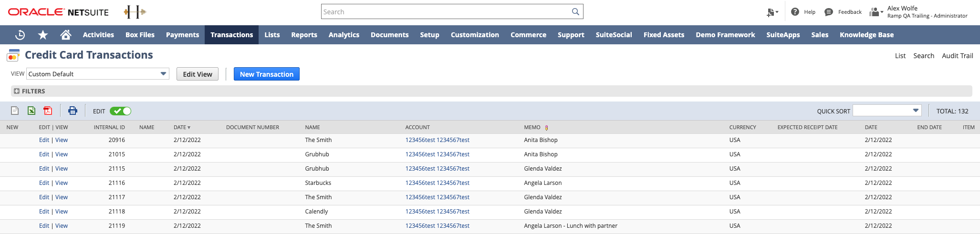Click memo cell Angela Larson - Lunch with partner
Screen dimensions: 980x234
tap(571, 226)
